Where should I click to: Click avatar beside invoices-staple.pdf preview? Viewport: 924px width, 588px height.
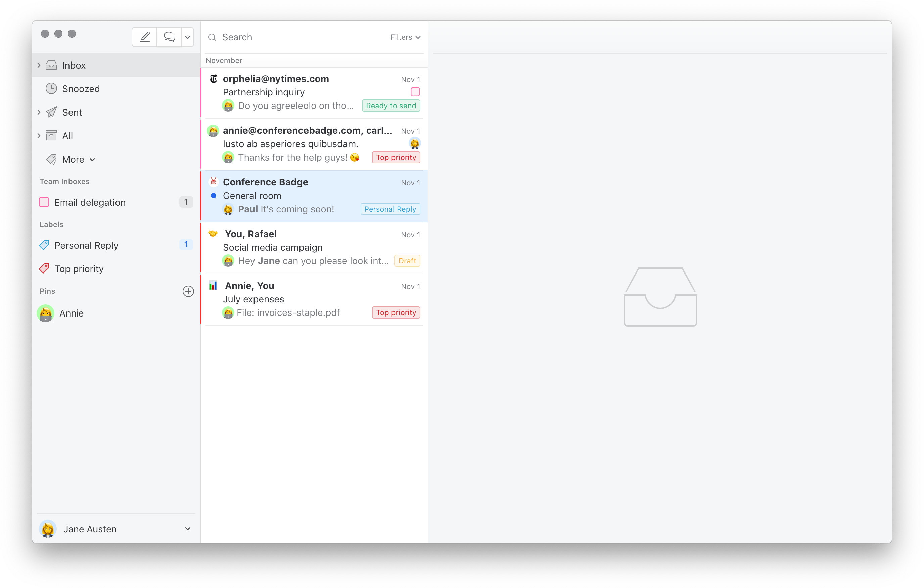228,313
